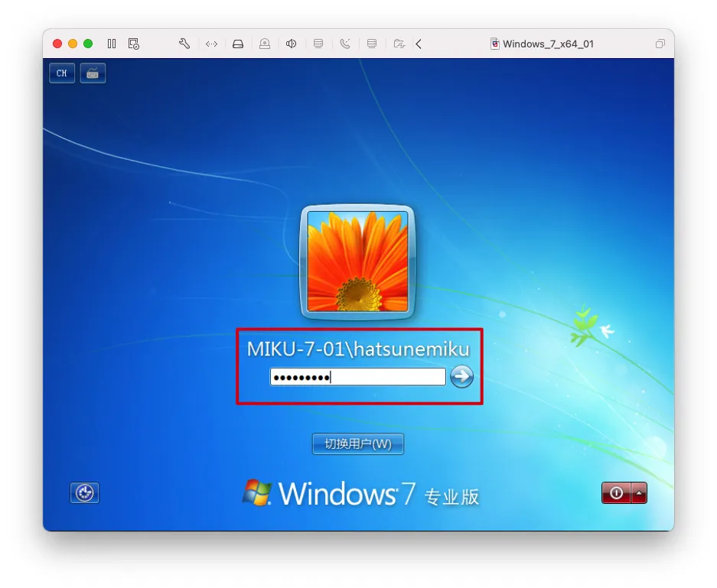Maximize the VM window with green button
This screenshot has width=717, height=588.
88,44
